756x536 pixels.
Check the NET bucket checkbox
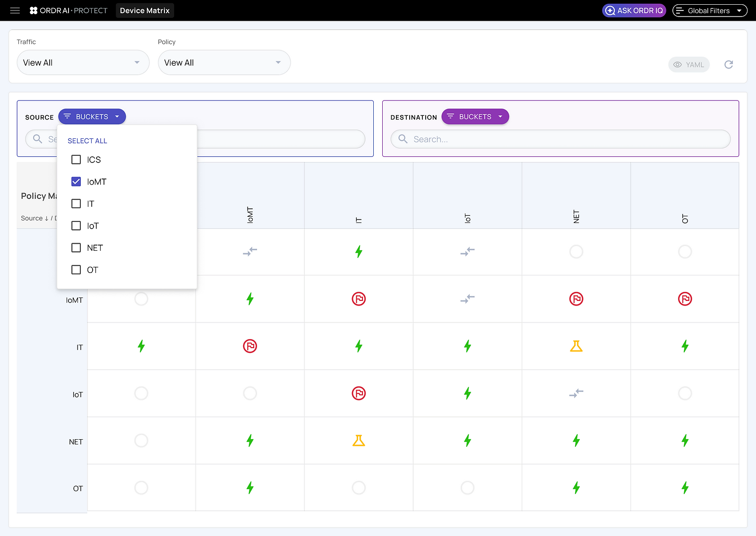coord(76,247)
